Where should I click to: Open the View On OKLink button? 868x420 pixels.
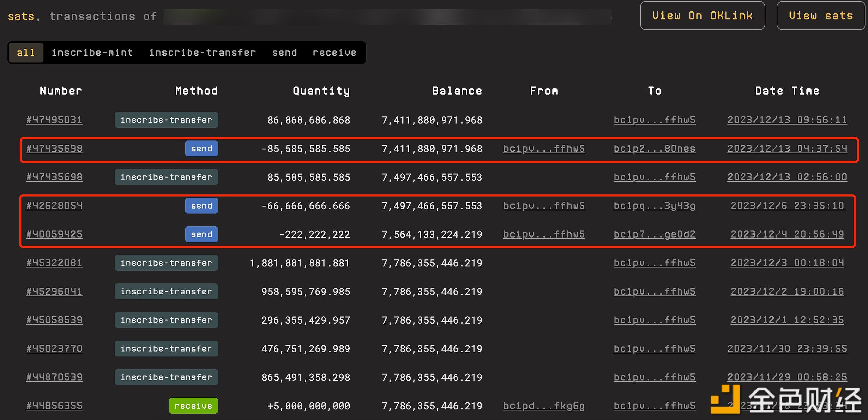point(702,16)
